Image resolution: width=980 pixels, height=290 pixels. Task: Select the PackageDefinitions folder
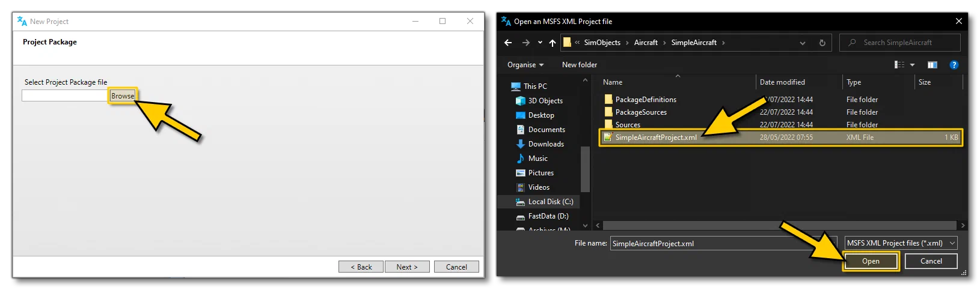tap(781, 100)
